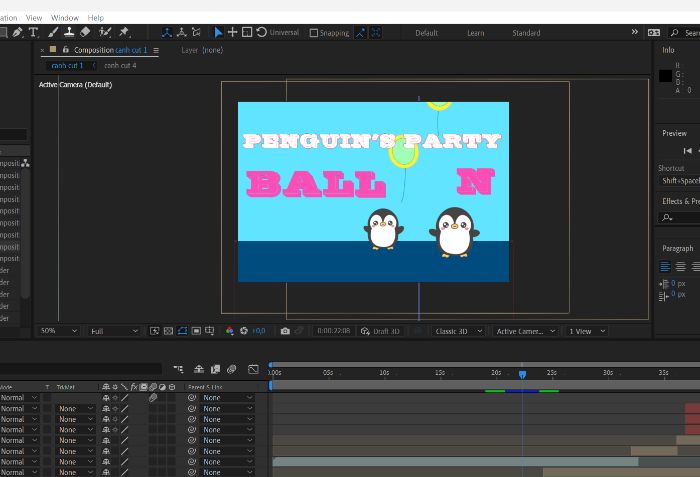Open first layer's Parent None dropdown
Viewport: 700px width, 477px height.
[227, 398]
